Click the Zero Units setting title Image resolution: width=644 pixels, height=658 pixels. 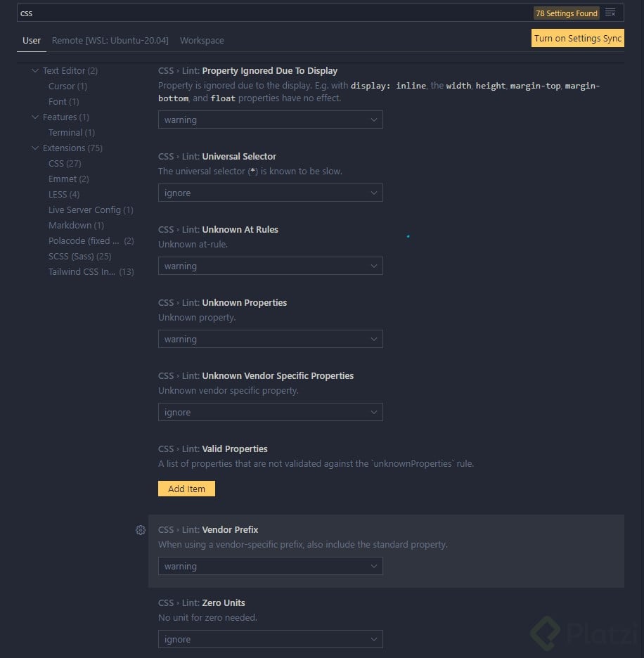point(224,602)
